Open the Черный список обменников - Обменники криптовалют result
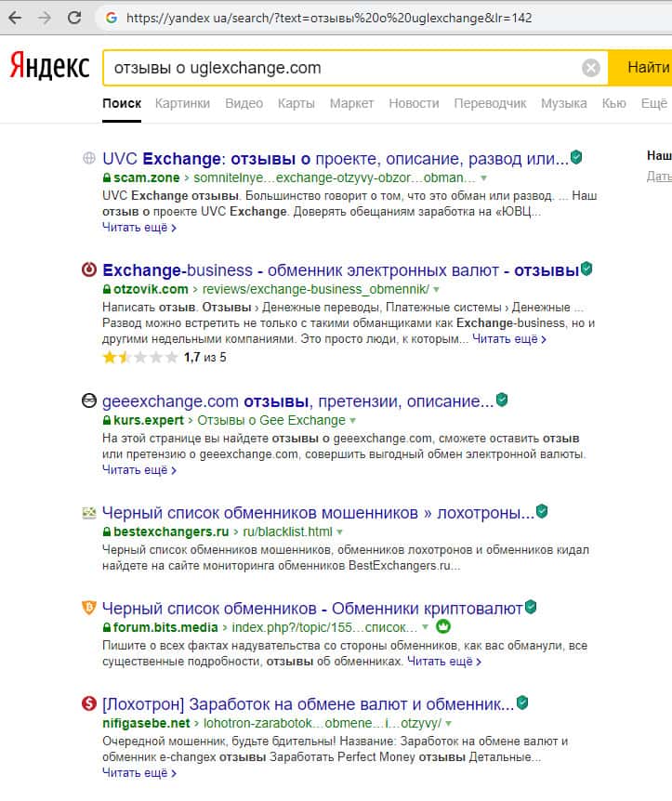 [x=312, y=609]
